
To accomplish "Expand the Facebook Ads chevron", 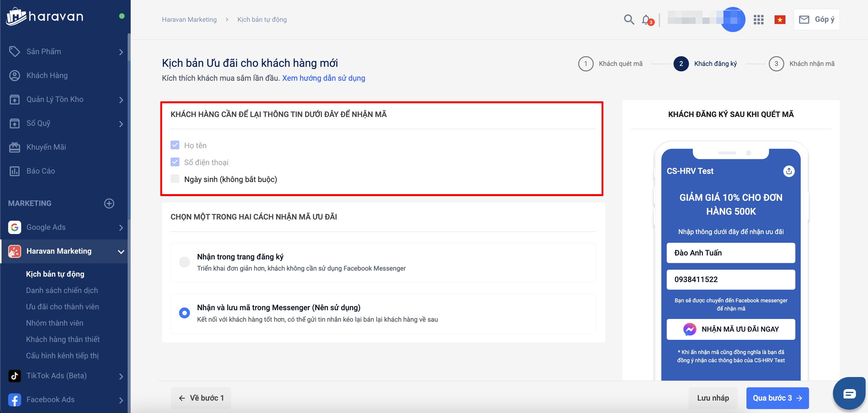I will [x=121, y=400].
